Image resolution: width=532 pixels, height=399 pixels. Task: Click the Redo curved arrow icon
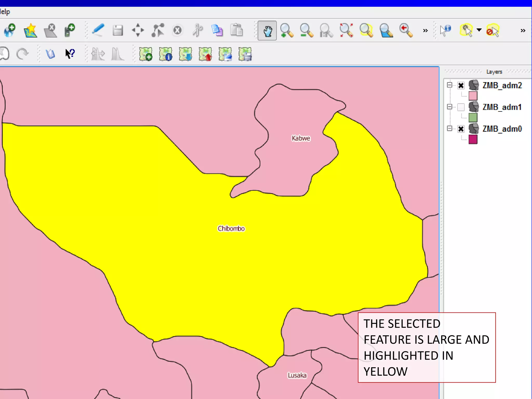pos(22,54)
